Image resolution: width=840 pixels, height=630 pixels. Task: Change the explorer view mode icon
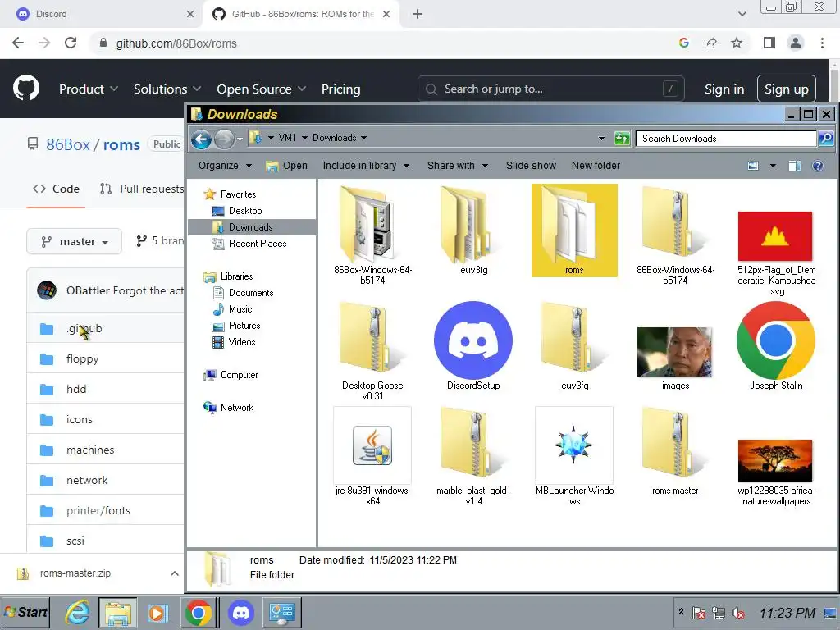[753, 166]
